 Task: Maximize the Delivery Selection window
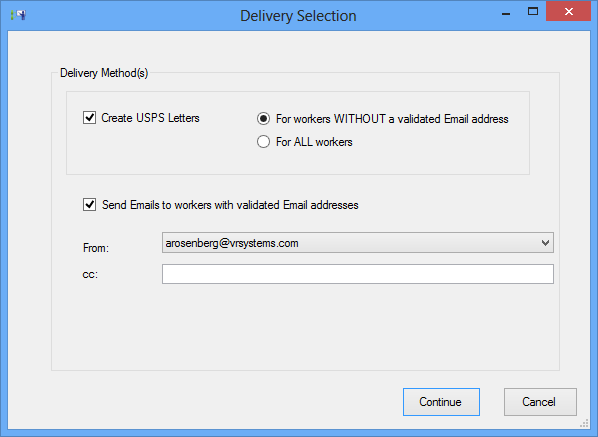[533, 11]
